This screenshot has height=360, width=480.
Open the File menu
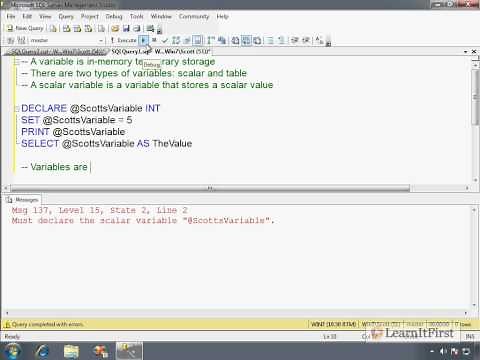(x=11, y=16)
